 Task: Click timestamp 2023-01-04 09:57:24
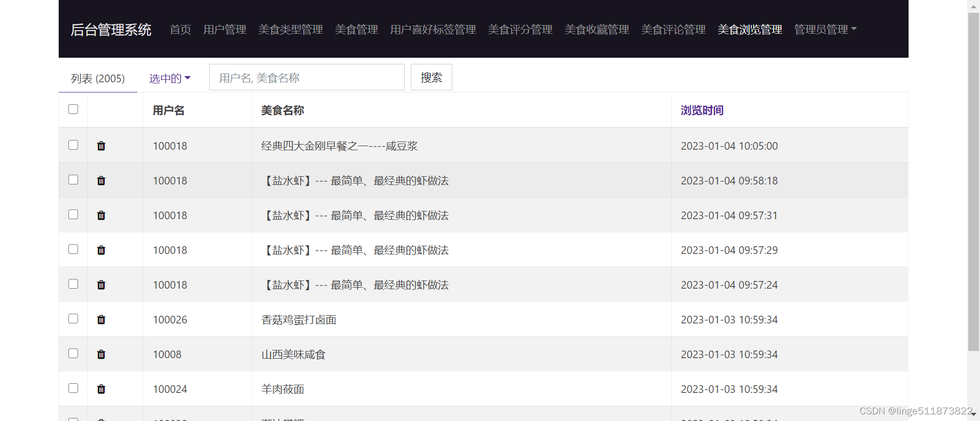[x=729, y=285]
